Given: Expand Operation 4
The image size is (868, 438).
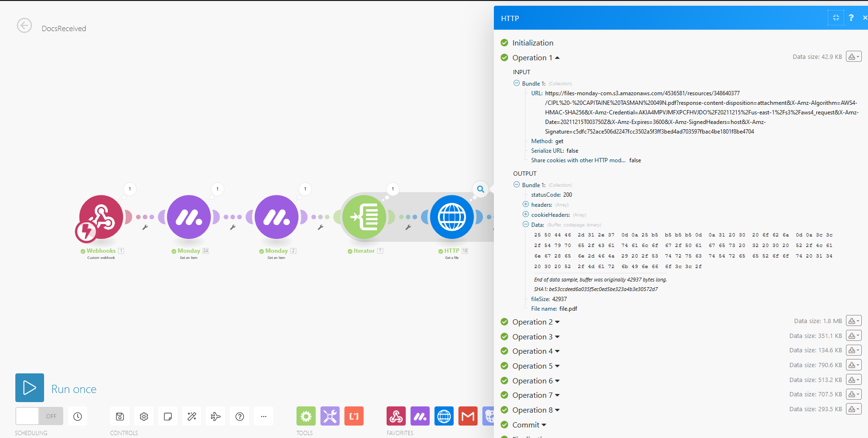Looking at the screenshot, I should pos(536,351).
